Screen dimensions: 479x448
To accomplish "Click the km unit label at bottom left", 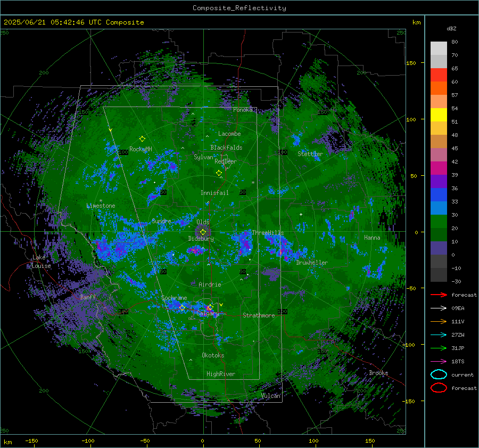I will pyautogui.click(x=8, y=442).
